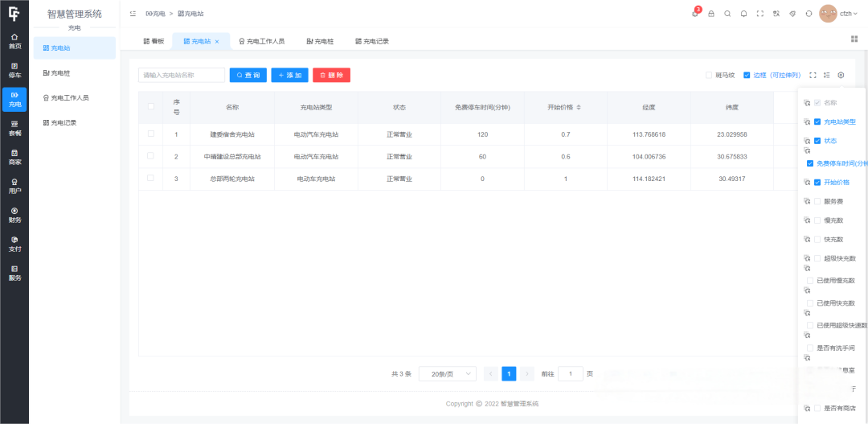Screen dimensions: 868x424
Task: Open 充电工作人员 in the left submenu
Action: pyautogui.click(x=75, y=97)
